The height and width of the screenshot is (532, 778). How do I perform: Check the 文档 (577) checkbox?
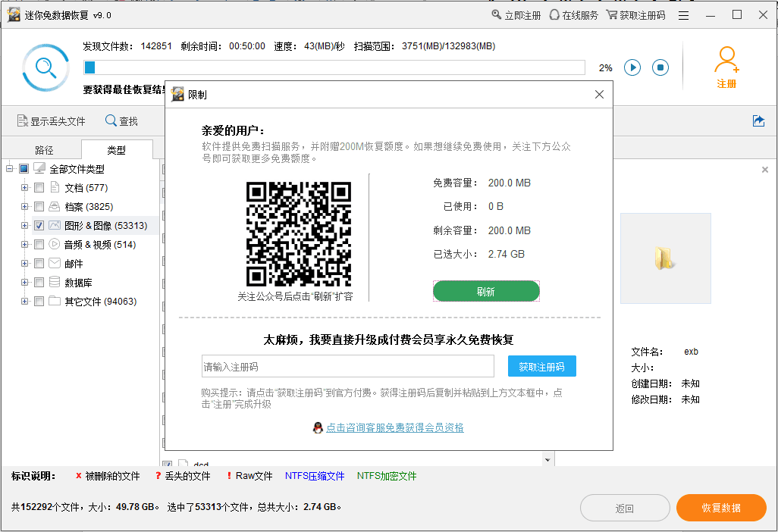point(39,187)
